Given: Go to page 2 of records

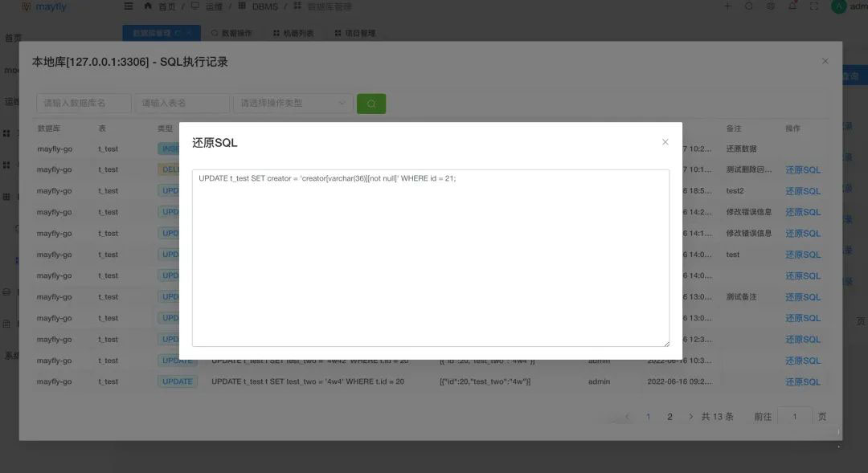Looking at the screenshot, I should pyautogui.click(x=669, y=417).
